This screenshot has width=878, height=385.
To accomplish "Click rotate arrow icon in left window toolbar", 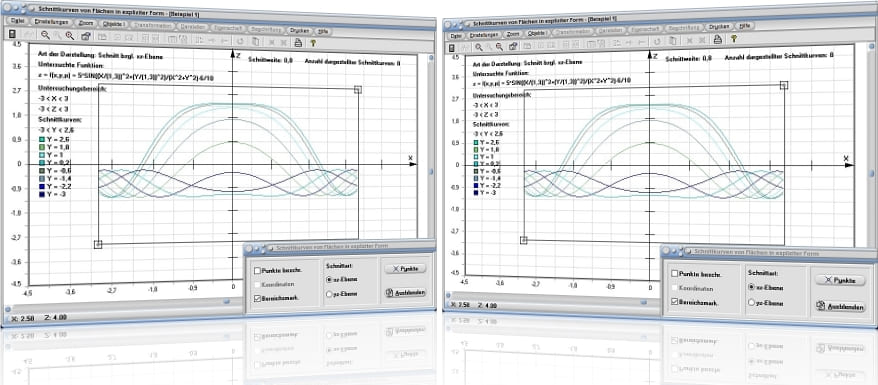I will pyautogui.click(x=240, y=41).
